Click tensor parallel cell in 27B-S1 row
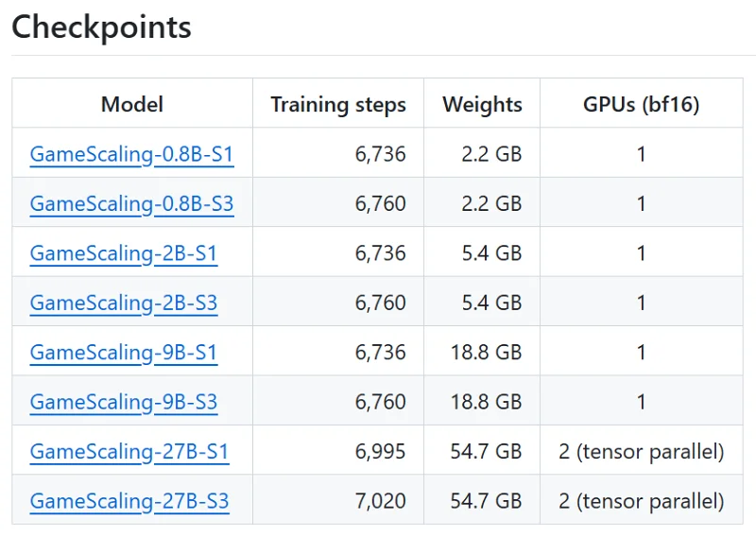Viewport: 756px width, 538px height. point(642,452)
